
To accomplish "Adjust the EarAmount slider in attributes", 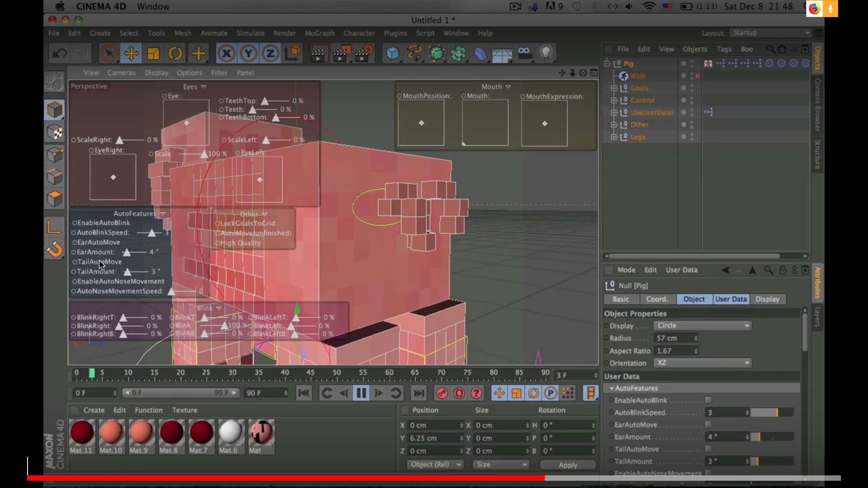I will [x=772, y=437].
